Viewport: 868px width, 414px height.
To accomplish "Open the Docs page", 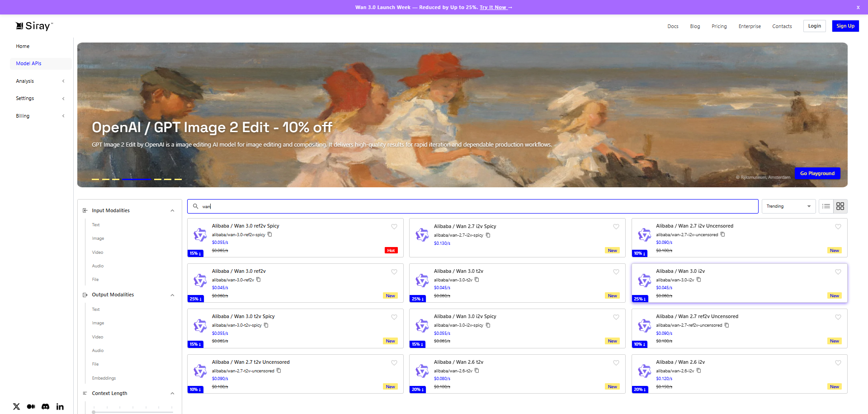I will pos(673,26).
